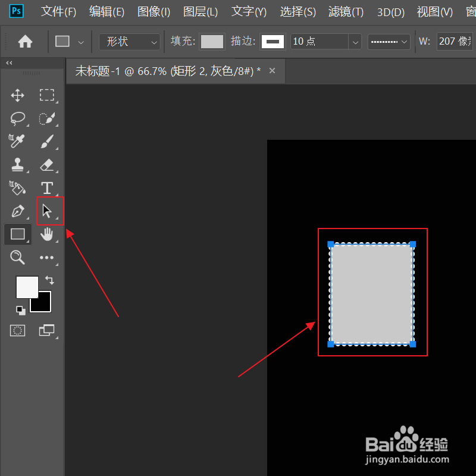Screen dimensions: 476x476
Task: Open the stroke width 10 点 dropdown
Action: point(355,42)
